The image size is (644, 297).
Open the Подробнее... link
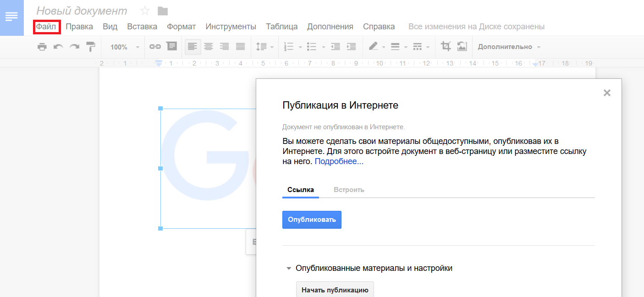[x=339, y=161]
